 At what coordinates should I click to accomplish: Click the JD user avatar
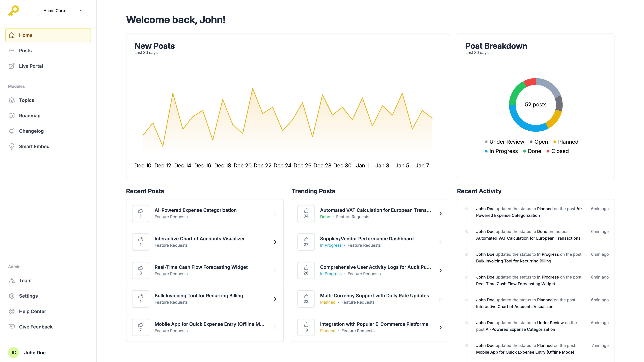point(13,352)
